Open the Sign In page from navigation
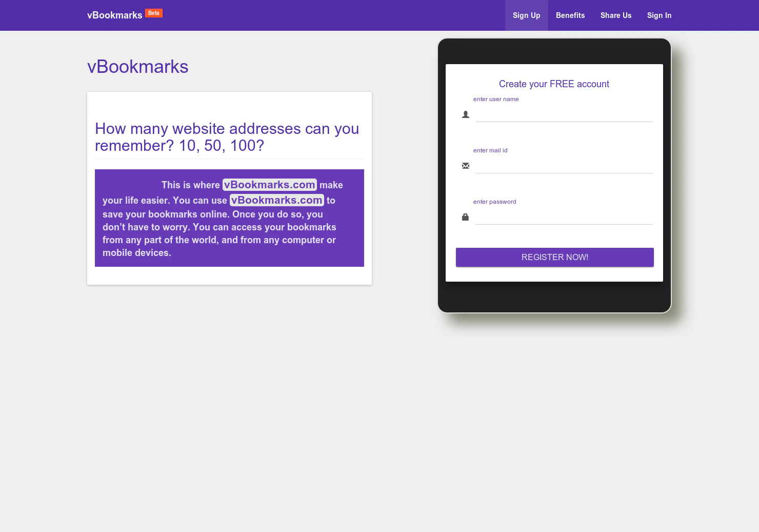Viewport: 759px width, 532px height. (659, 15)
